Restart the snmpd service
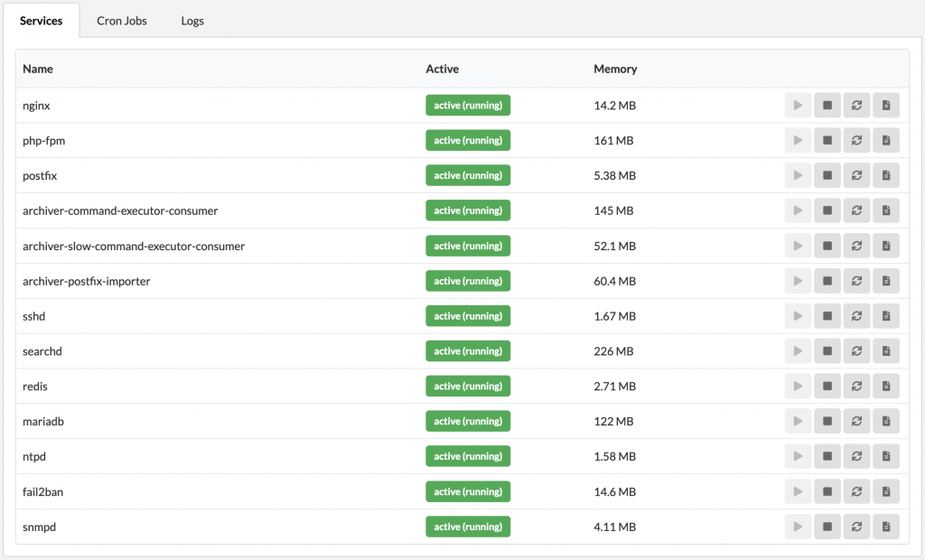 856,527
